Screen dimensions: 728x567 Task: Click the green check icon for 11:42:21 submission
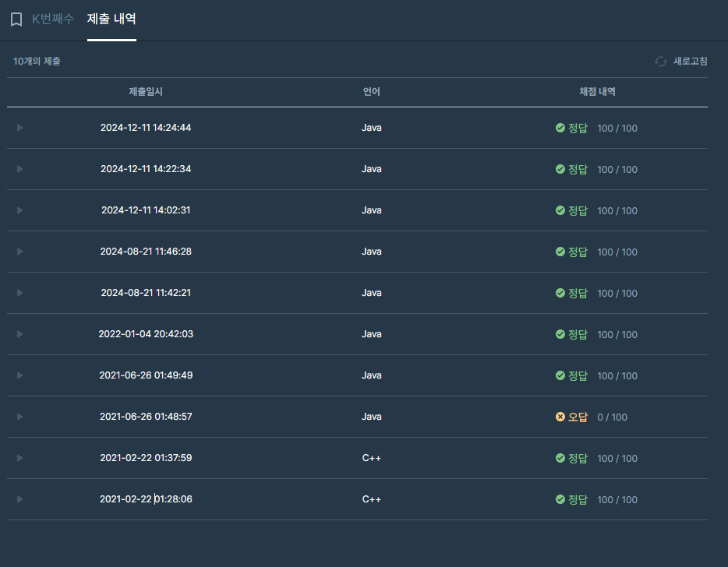(x=560, y=293)
